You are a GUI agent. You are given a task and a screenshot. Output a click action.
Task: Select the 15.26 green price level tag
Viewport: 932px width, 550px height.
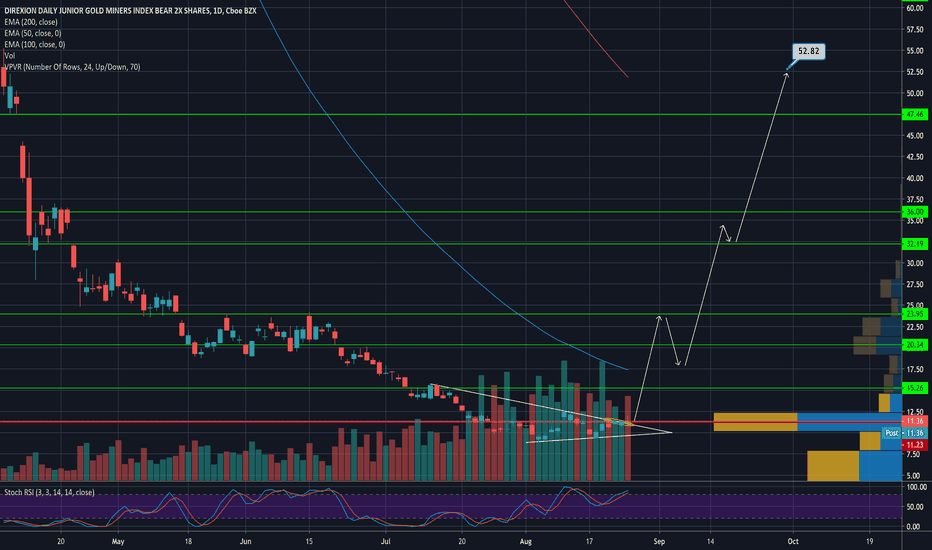(x=915, y=388)
